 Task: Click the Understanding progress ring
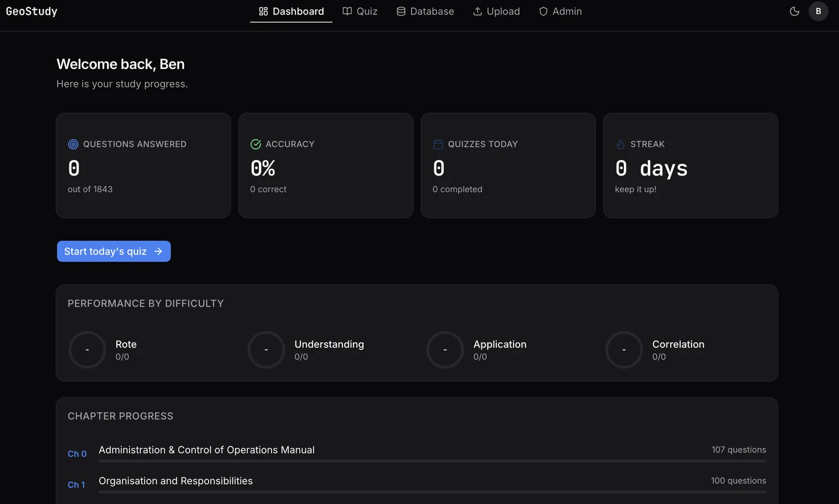click(266, 350)
